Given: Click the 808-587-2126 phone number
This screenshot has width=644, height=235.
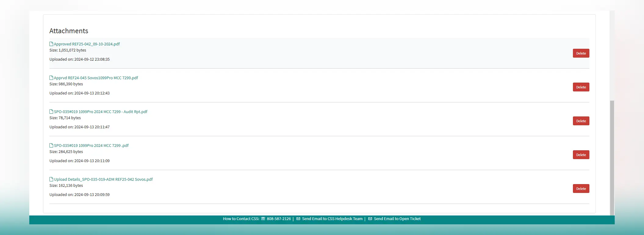Looking at the screenshot, I should [x=279, y=219].
